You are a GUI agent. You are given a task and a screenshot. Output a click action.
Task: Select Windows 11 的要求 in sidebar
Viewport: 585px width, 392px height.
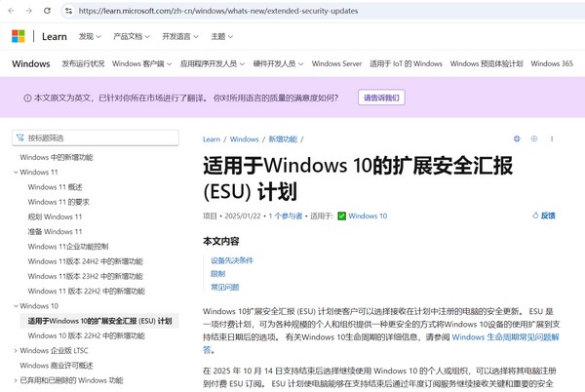pos(58,202)
